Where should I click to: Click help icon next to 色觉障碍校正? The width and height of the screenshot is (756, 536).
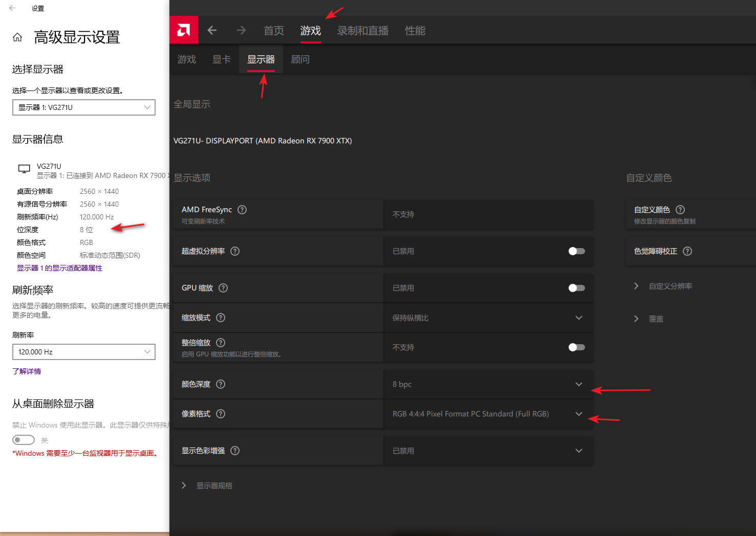[687, 251]
